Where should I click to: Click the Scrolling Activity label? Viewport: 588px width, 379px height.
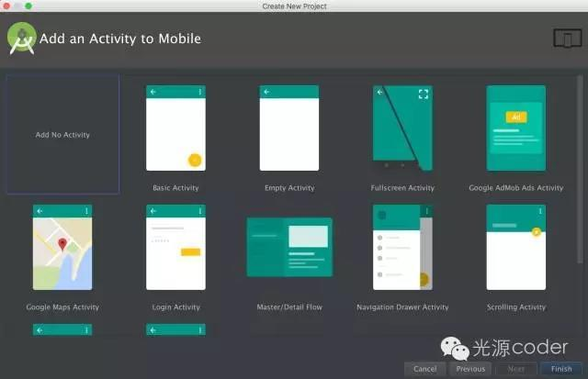click(516, 307)
